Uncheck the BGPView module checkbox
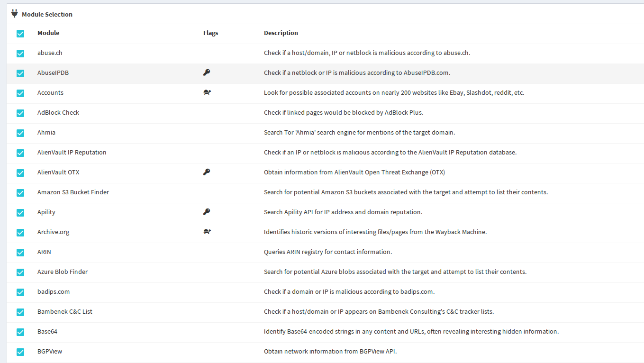This screenshot has width=644, height=363. tap(20, 352)
